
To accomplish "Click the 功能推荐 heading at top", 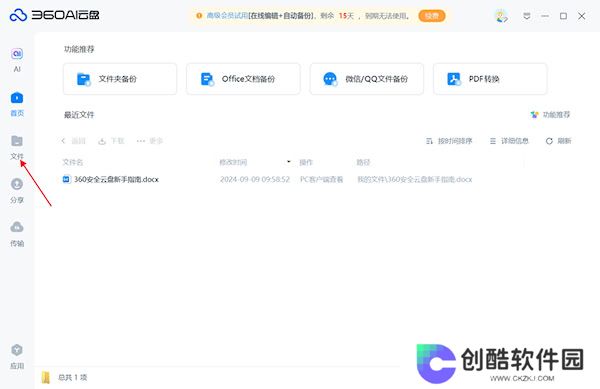I will pos(79,49).
